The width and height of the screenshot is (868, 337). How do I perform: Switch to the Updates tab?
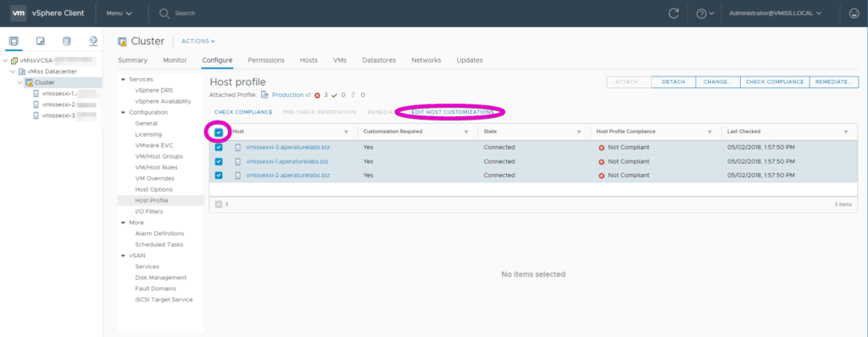coord(470,60)
